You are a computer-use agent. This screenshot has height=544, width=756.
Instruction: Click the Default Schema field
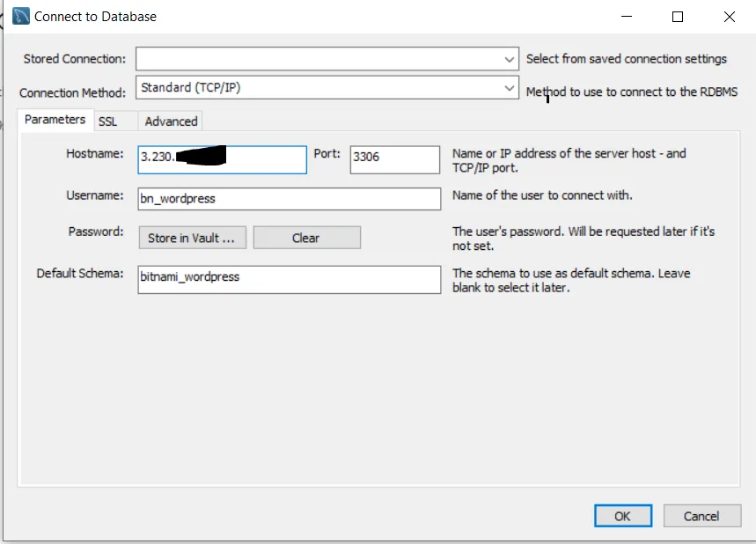click(290, 279)
